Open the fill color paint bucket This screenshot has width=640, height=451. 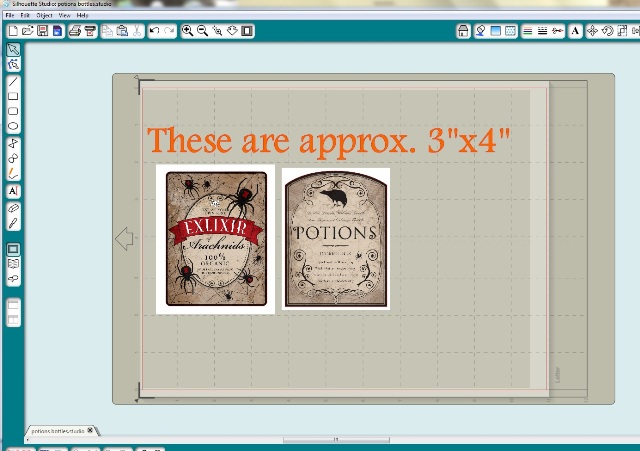pos(480,31)
